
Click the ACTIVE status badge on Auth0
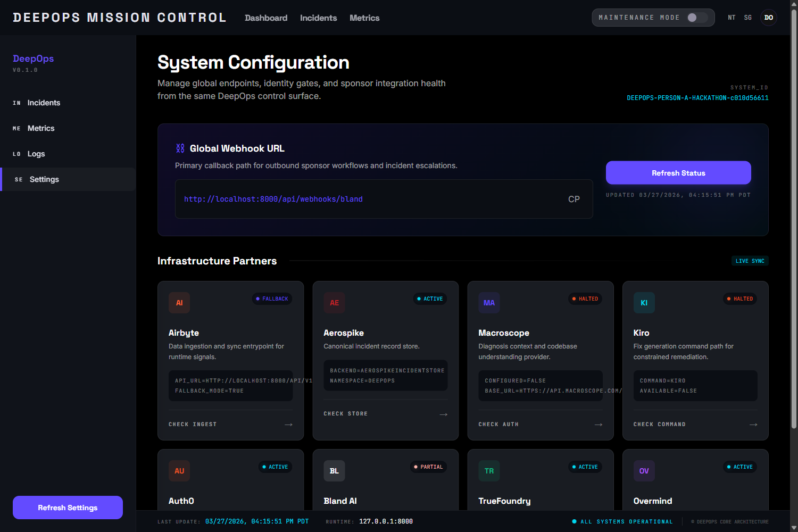tap(275, 467)
